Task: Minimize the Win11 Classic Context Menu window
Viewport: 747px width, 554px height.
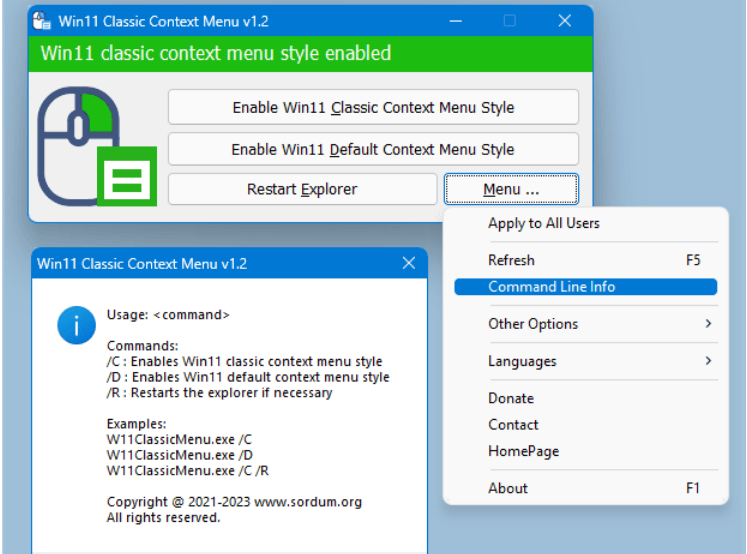Action: (457, 21)
